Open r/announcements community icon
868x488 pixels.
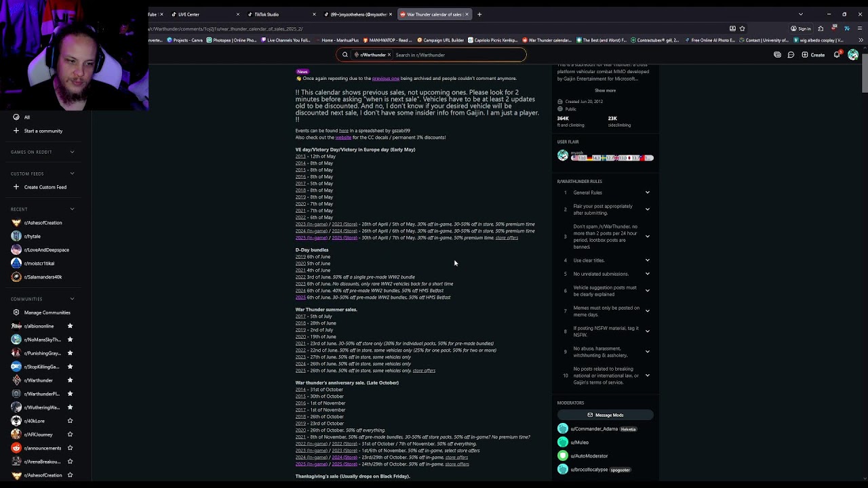(x=16, y=448)
